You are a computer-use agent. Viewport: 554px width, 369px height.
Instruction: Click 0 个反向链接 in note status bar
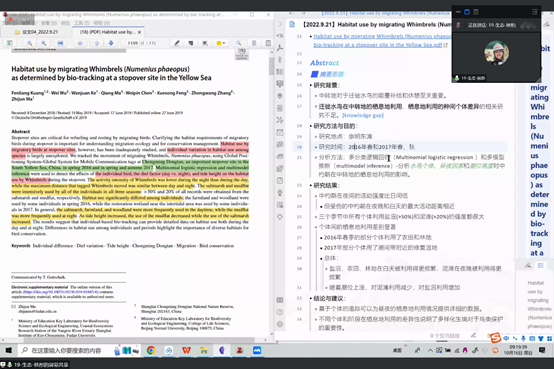click(445, 335)
